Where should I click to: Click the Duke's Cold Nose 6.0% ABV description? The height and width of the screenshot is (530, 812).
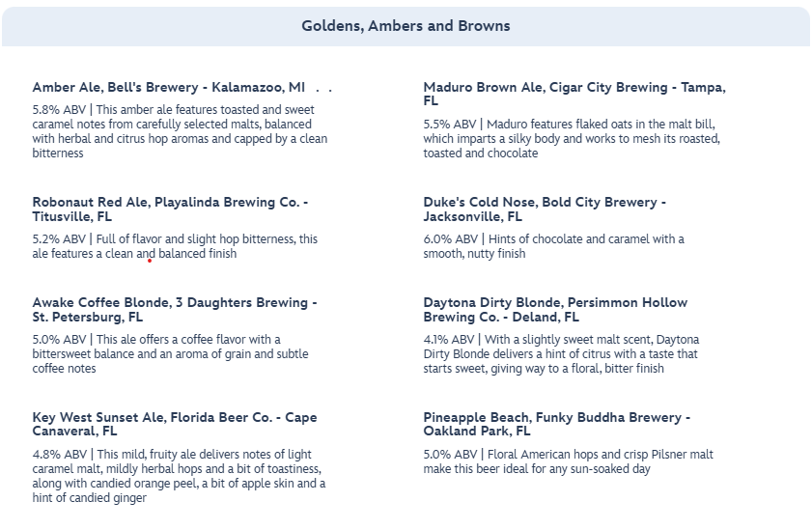(x=553, y=246)
